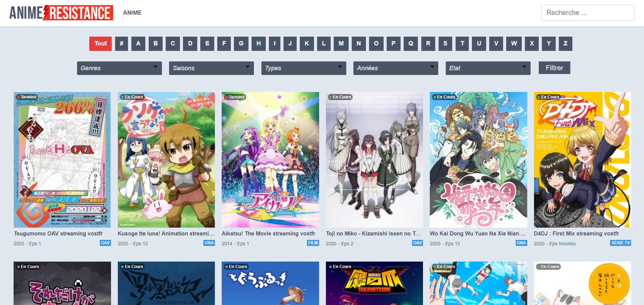
Task: Open the ANIME menu item
Action: [x=132, y=13]
